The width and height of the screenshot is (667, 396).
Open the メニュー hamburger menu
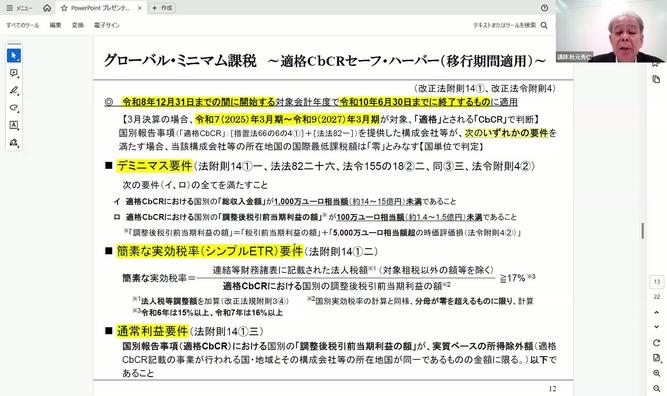[19, 8]
